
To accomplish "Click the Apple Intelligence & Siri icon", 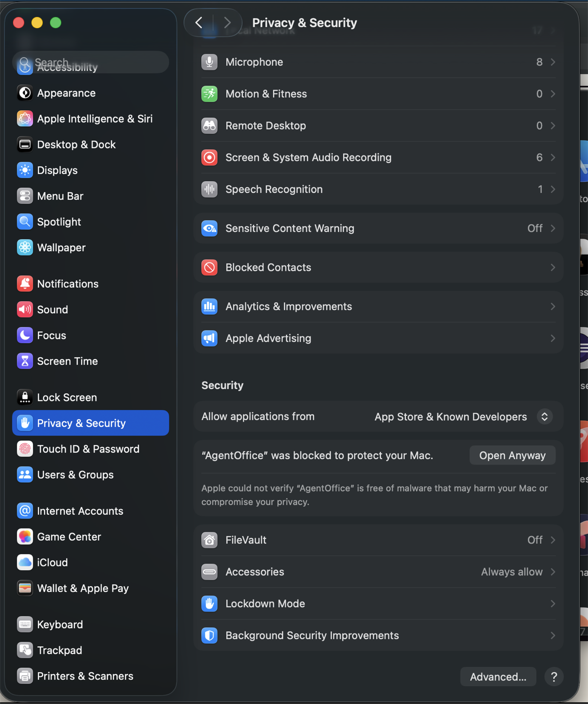I will click(25, 119).
